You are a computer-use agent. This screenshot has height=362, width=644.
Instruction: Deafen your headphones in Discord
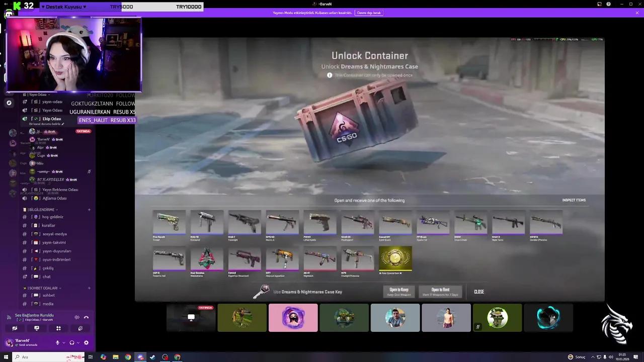(x=72, y=342)
